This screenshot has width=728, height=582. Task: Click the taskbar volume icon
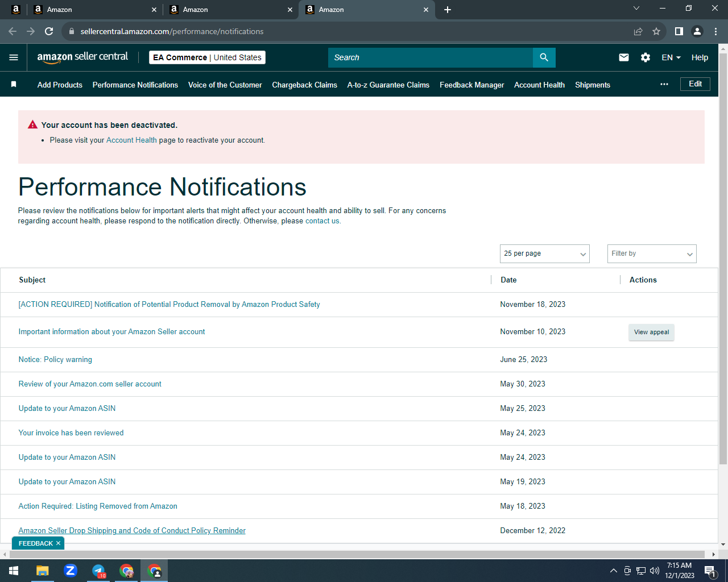click(655, 571)
